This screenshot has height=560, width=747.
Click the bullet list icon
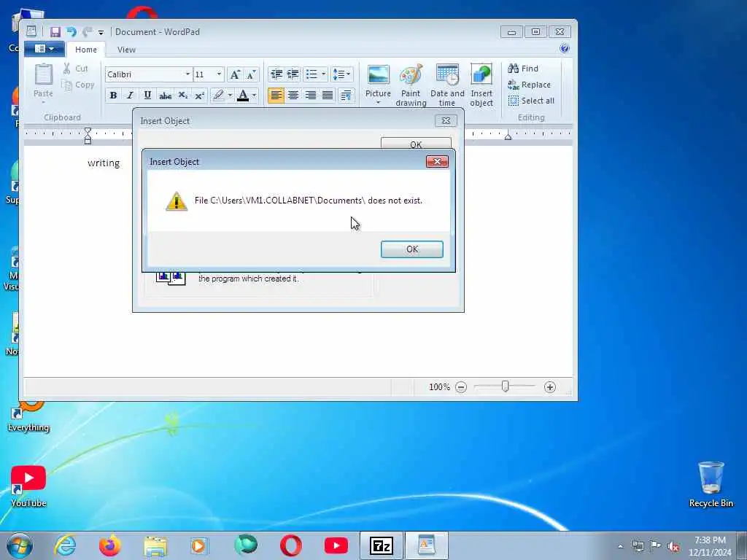pos(311,74)
